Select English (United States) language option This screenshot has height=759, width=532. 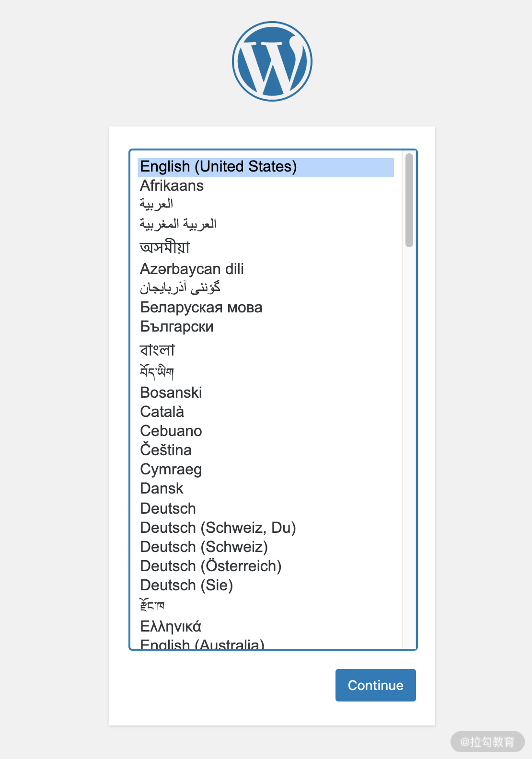(219, 167)
